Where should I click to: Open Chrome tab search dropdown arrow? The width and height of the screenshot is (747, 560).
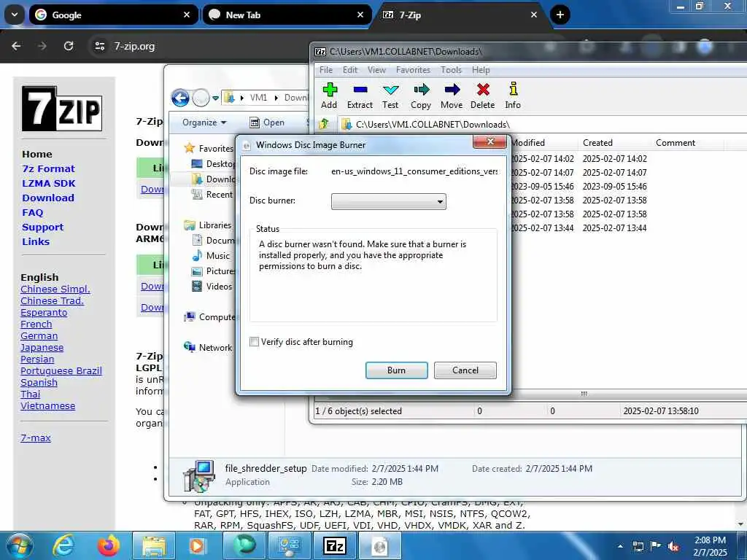coord(15,15)
